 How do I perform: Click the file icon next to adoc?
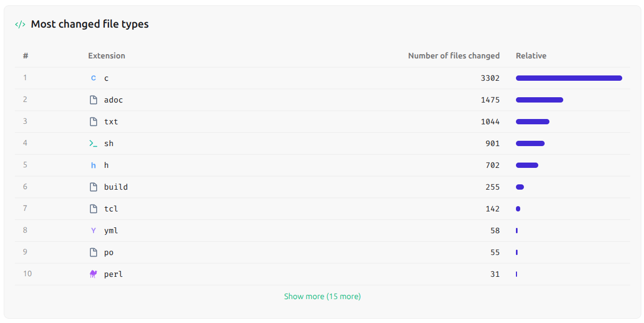coord(94,99)
